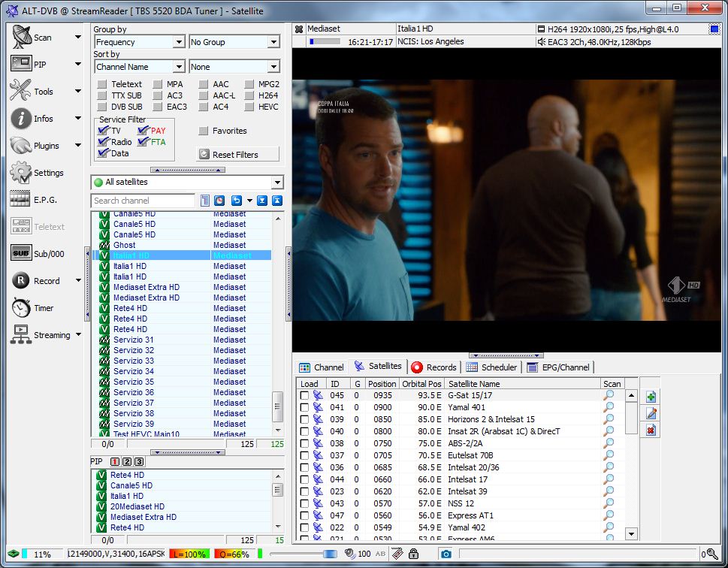The width and height of the screenshot is (728, 568).
Task: Click the green add satellite icon
Action: 651,397
